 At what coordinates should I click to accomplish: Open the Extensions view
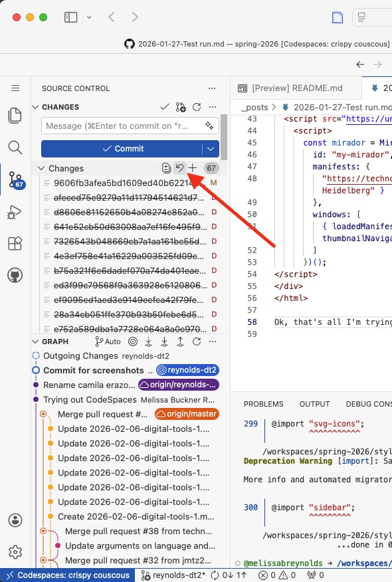coord(15,243)
